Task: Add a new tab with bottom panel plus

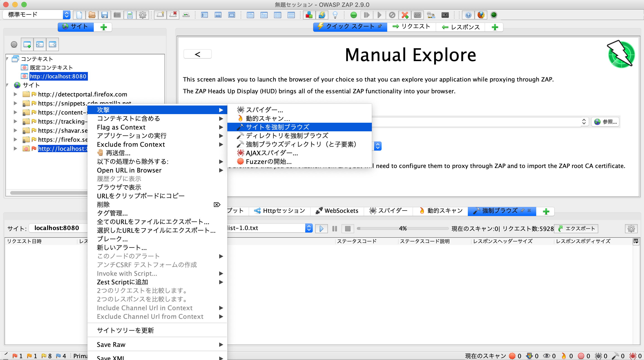Action: click(x=546, y=211)
